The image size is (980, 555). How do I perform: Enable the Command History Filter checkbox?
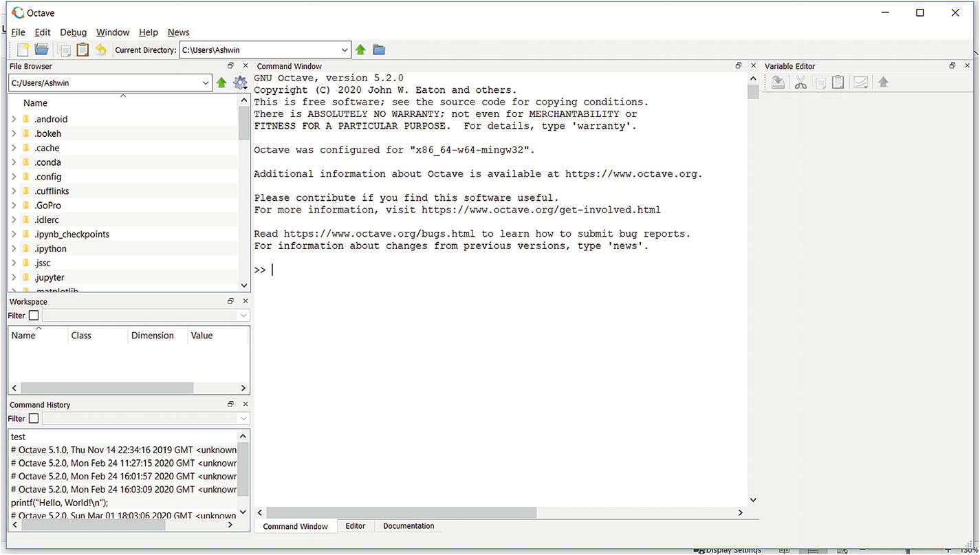[x=33, y=418]
